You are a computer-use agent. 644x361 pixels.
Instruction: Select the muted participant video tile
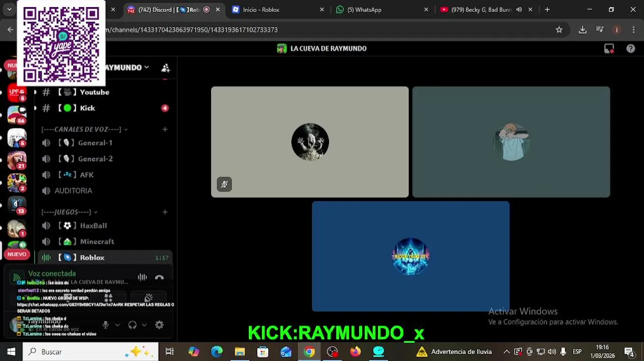[x=310, y=142]
